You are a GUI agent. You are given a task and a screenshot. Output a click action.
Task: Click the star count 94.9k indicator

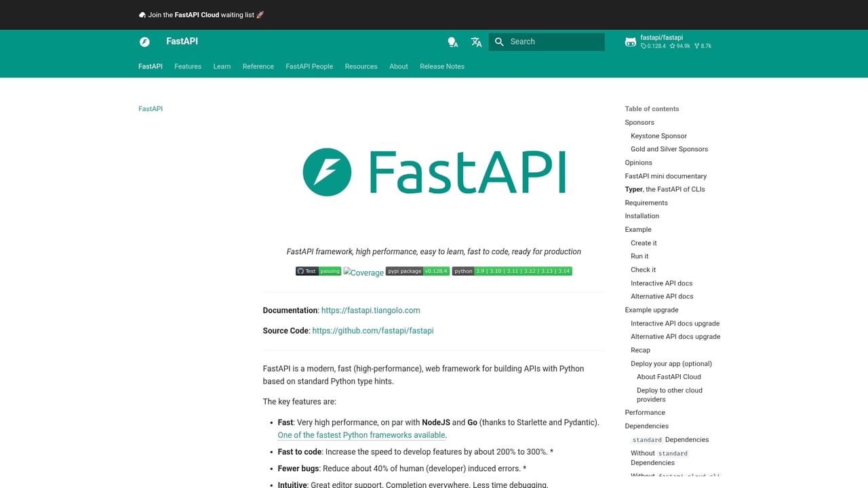tap(680, 45)
